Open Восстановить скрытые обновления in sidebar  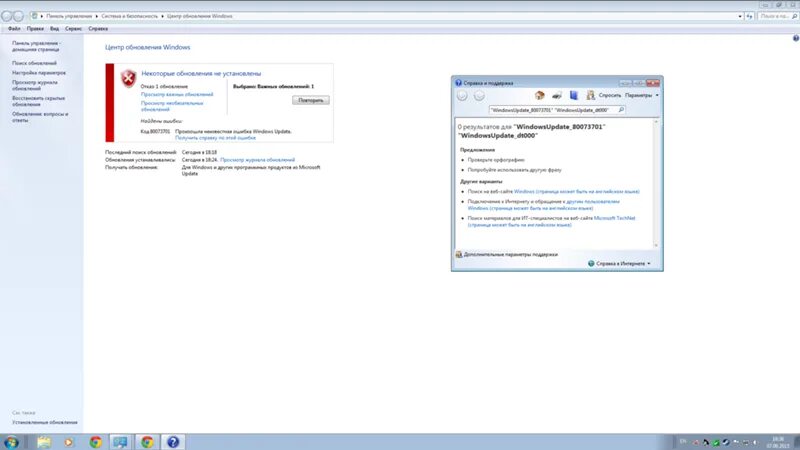tap(38, 101)
